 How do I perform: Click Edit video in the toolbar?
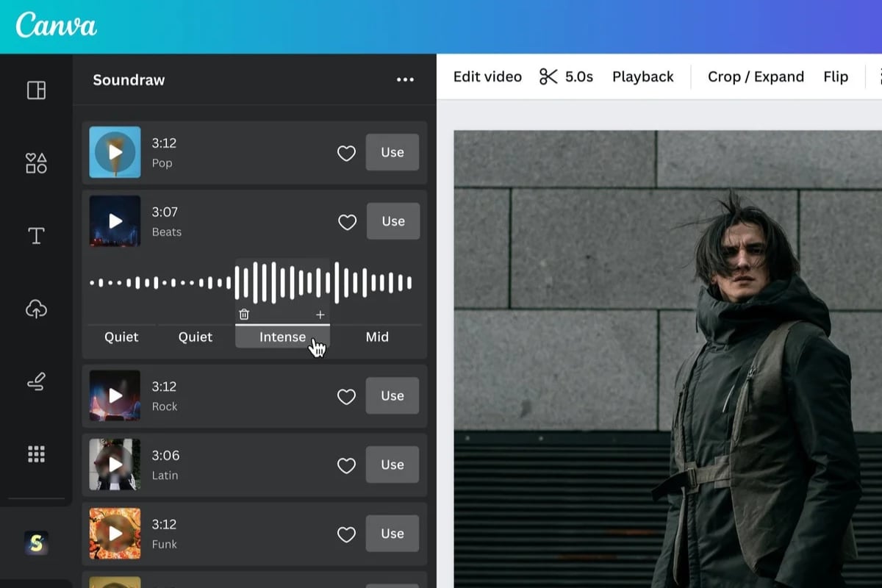[487, 76]
